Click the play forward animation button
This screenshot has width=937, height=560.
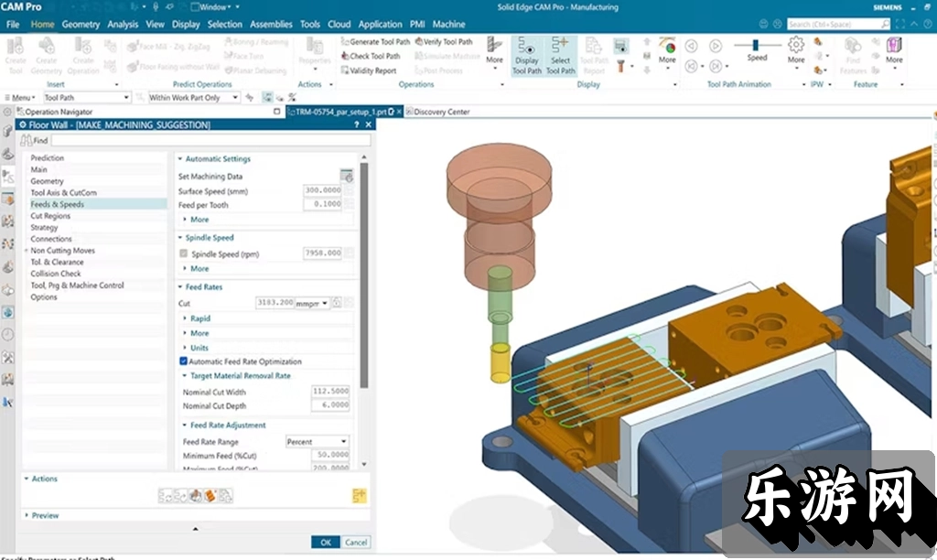[716, 46]
